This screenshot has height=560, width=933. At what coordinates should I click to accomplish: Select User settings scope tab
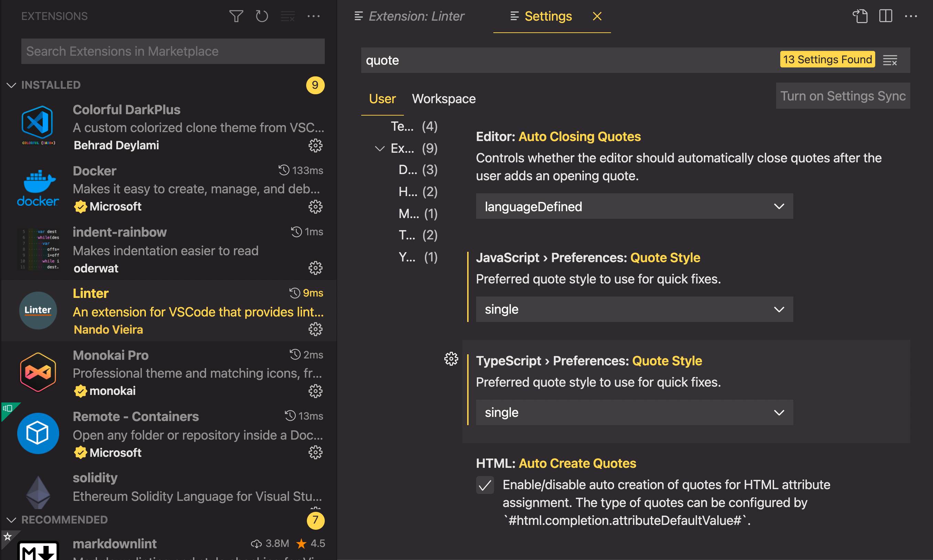pyautogui.click(x=382, y=98)
